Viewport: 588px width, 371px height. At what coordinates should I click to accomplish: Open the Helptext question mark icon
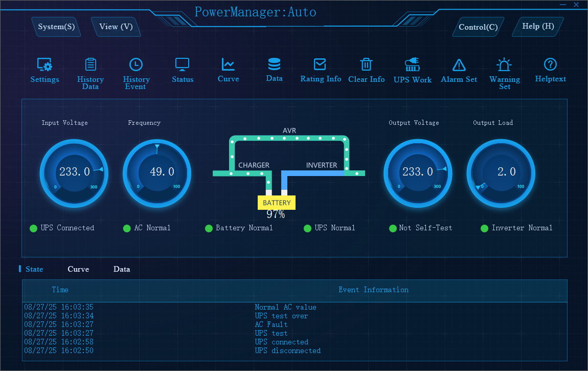click(x=550, y=64)
